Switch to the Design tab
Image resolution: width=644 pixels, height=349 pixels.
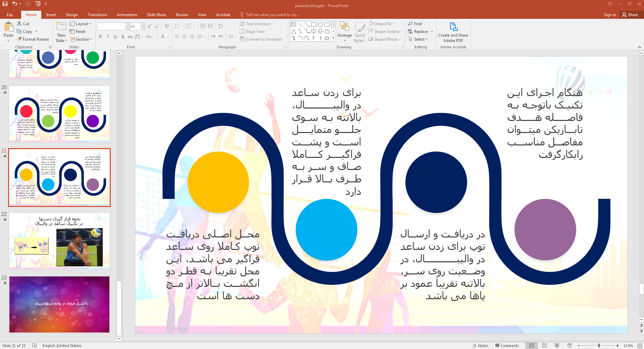coord(71,15)
